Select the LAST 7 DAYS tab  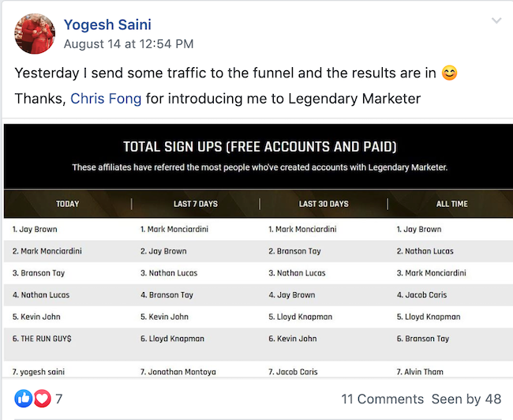pos(196,204)
